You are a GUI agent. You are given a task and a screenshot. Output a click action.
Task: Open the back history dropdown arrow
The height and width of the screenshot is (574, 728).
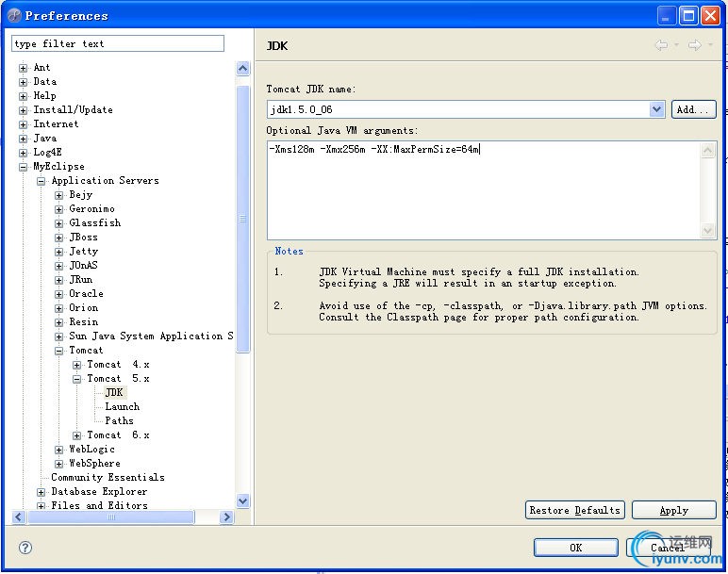coord(676,45)
